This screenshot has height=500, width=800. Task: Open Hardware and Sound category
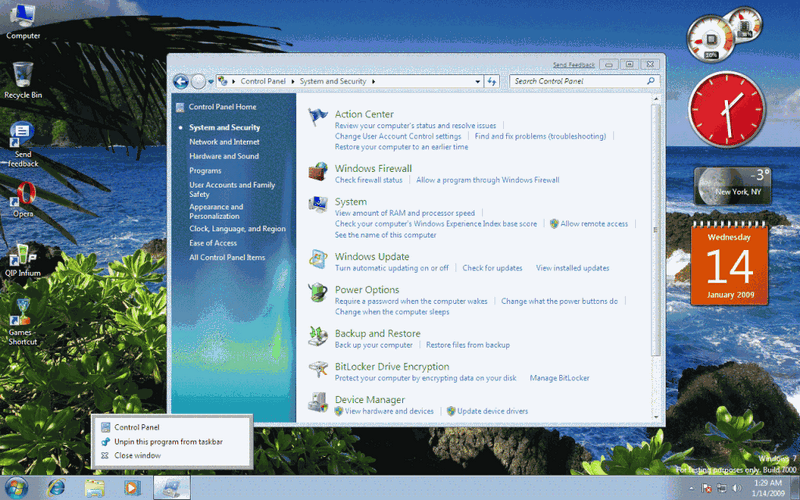click(224, 156)
